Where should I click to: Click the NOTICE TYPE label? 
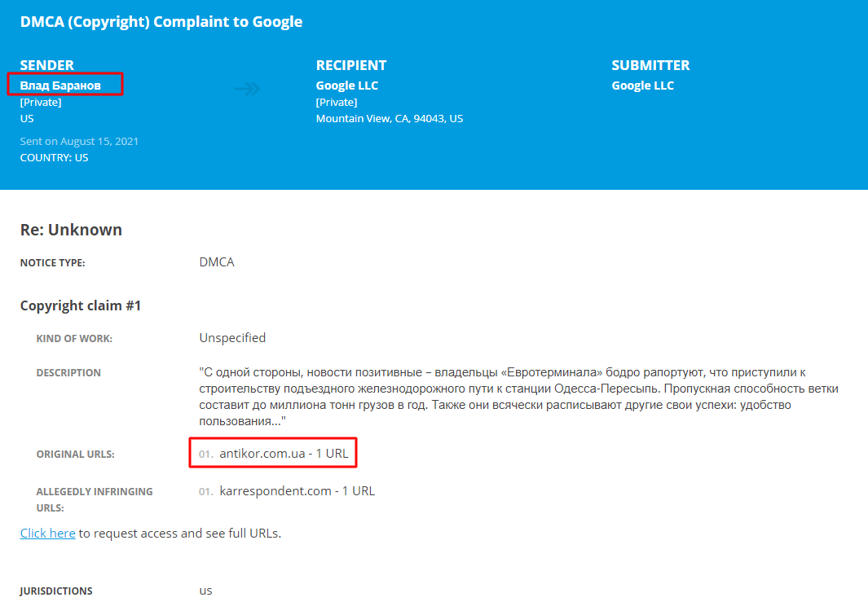point(53,263)
